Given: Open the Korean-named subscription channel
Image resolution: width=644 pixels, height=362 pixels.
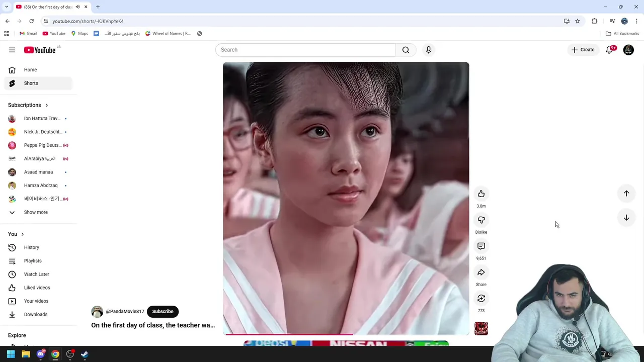Looking at the screenshot, I should point(38,199).
